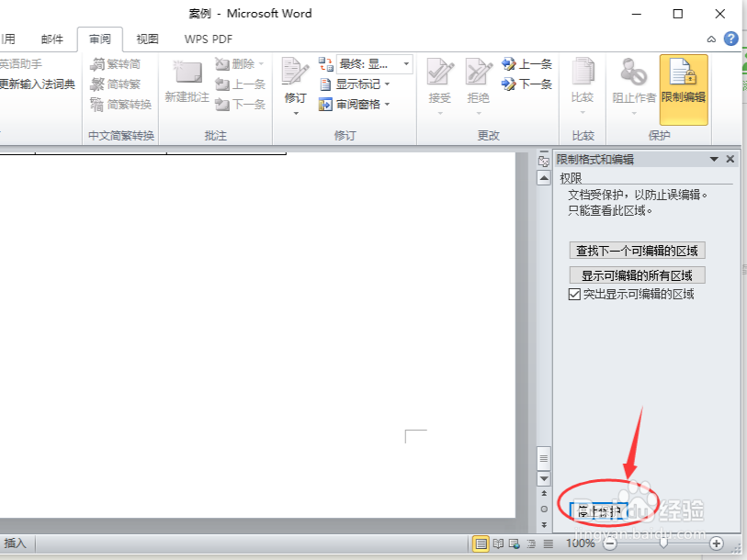Click Stop Protection (停止保护) button
The width and height of the screenshot is (747, 560).
pyautogui.click(x=599, y=511)
